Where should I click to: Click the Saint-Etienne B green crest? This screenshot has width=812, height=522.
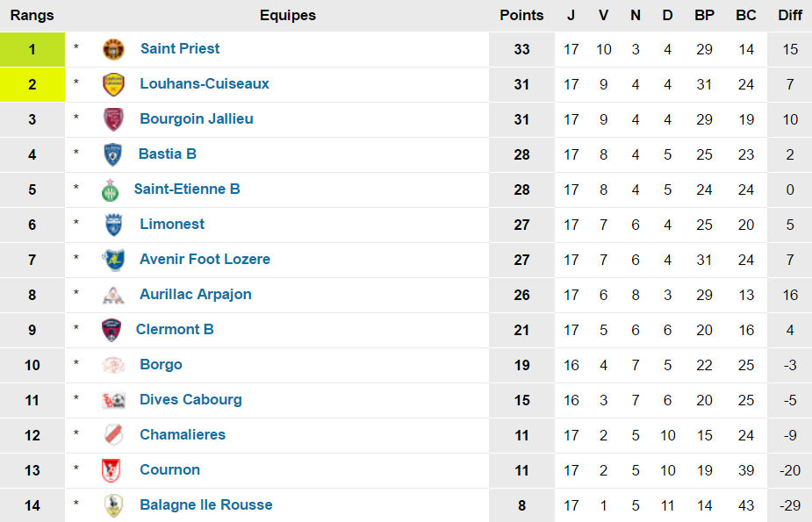pos(110,189)
